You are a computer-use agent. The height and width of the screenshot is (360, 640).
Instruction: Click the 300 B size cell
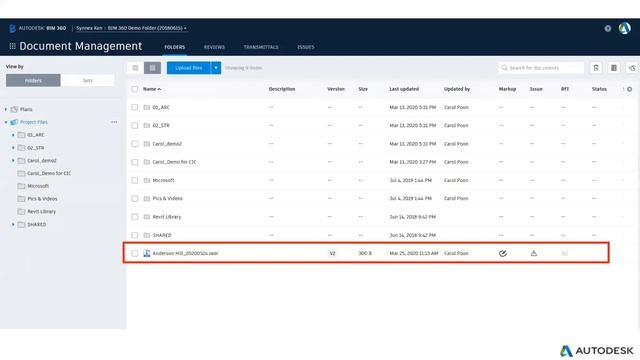[365, 253]
